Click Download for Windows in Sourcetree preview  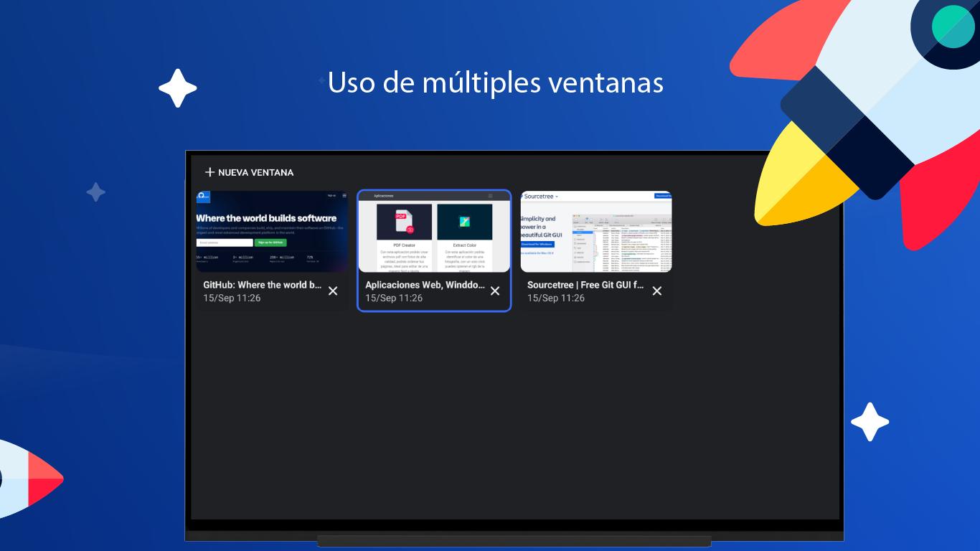tap(539, 244)
